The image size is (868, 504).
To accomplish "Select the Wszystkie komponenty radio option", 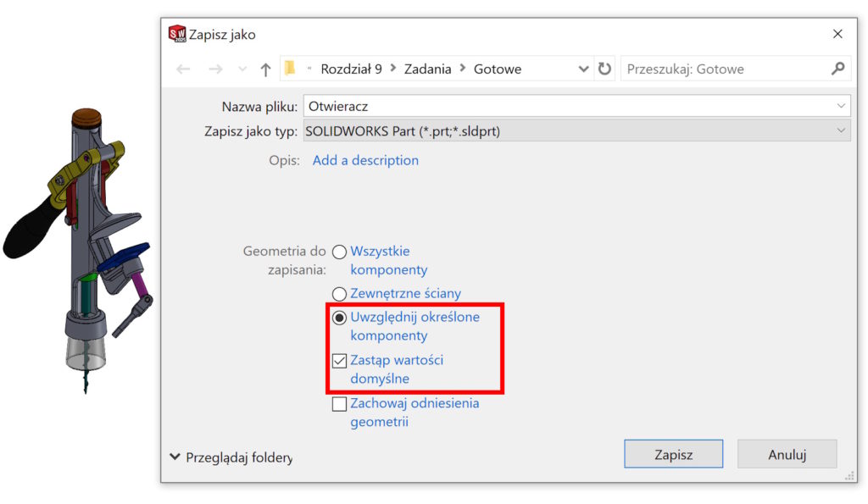I will [x=340, y=252].
